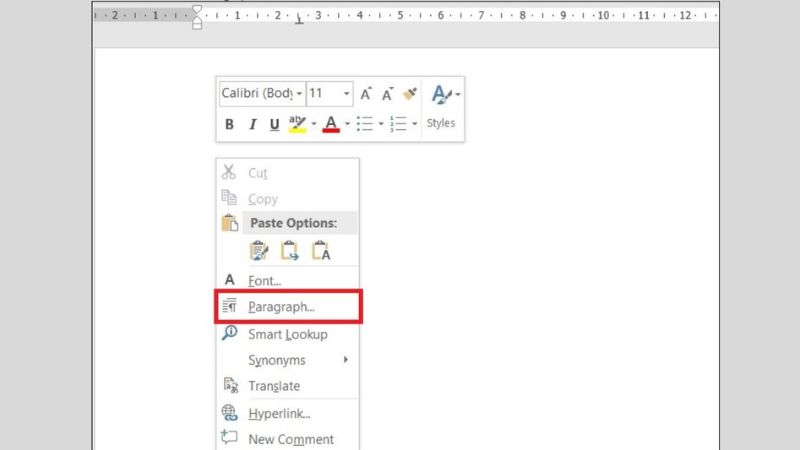Add New Comment from context menu

[288, 439]
